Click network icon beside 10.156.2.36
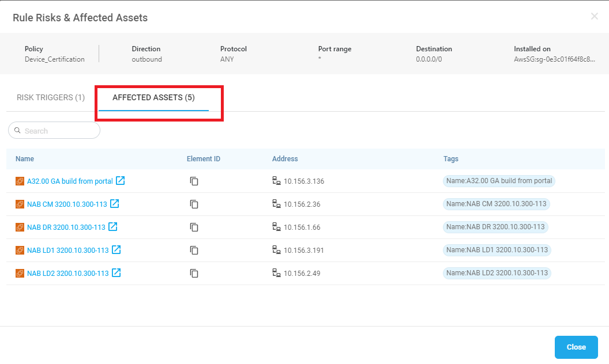This screenshot has width=609, height=364. pyautogui.click(x=276, y=204)
